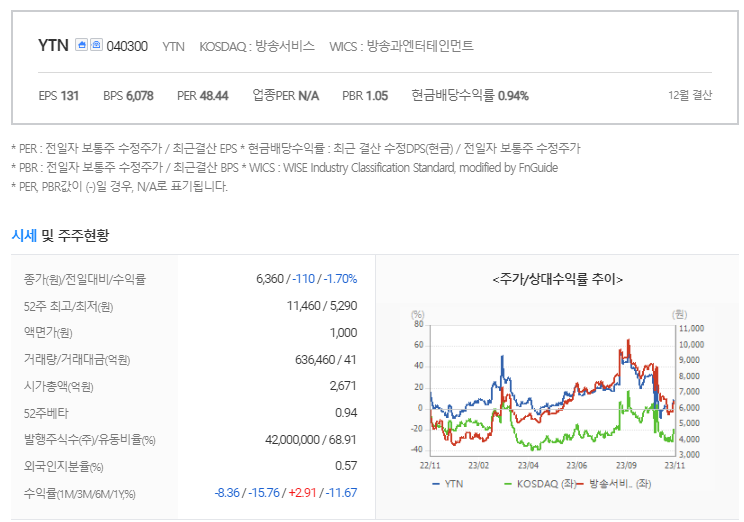Click the 시세 및 주주현황 section heading

point(60,235)
